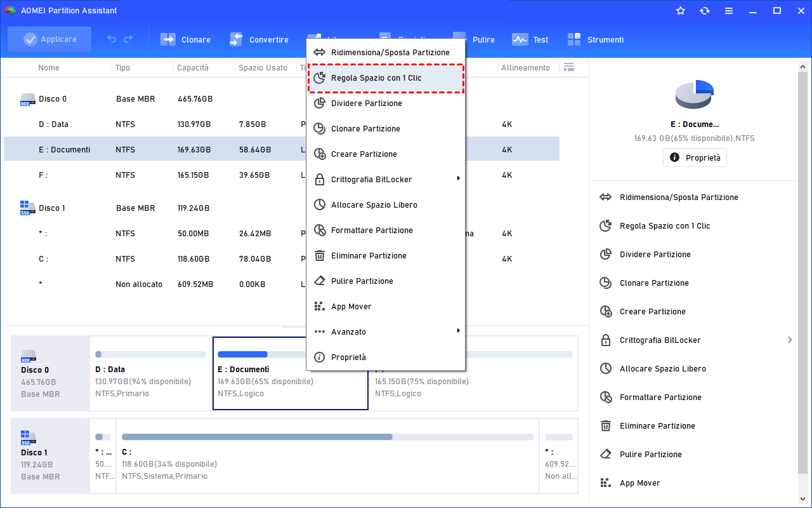Sort by the Tipo column header
Screen dimensions: 812x508
(122, 68)
